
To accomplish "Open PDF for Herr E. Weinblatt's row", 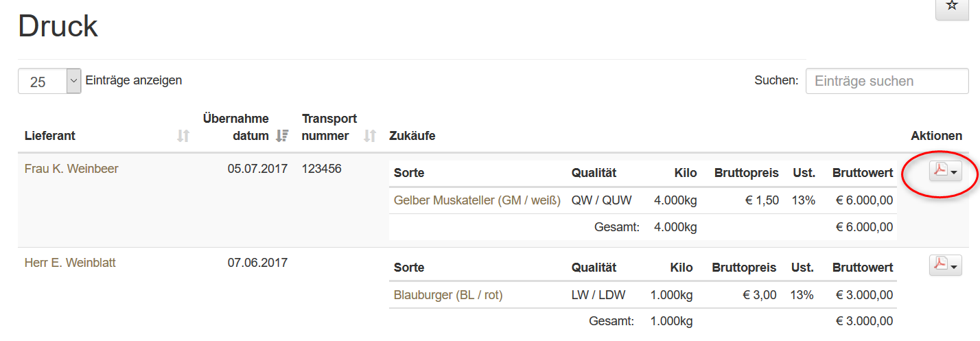I will (940, 265).
